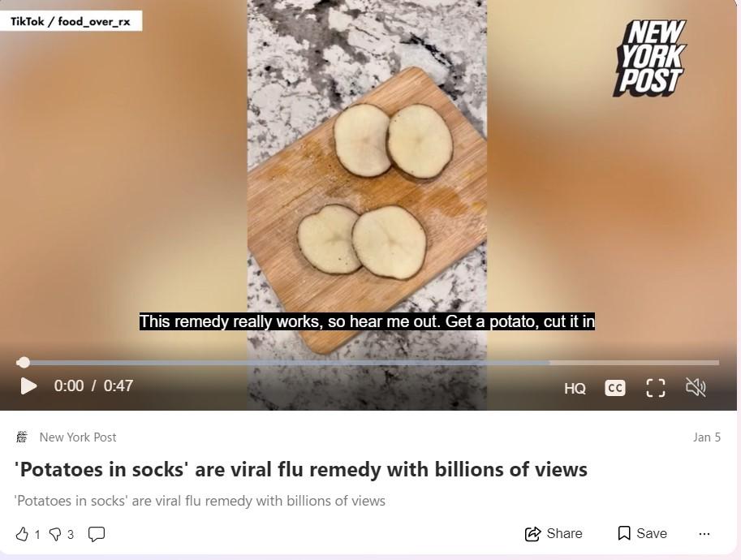Click the Jan 5 publish date

[707, 437]
